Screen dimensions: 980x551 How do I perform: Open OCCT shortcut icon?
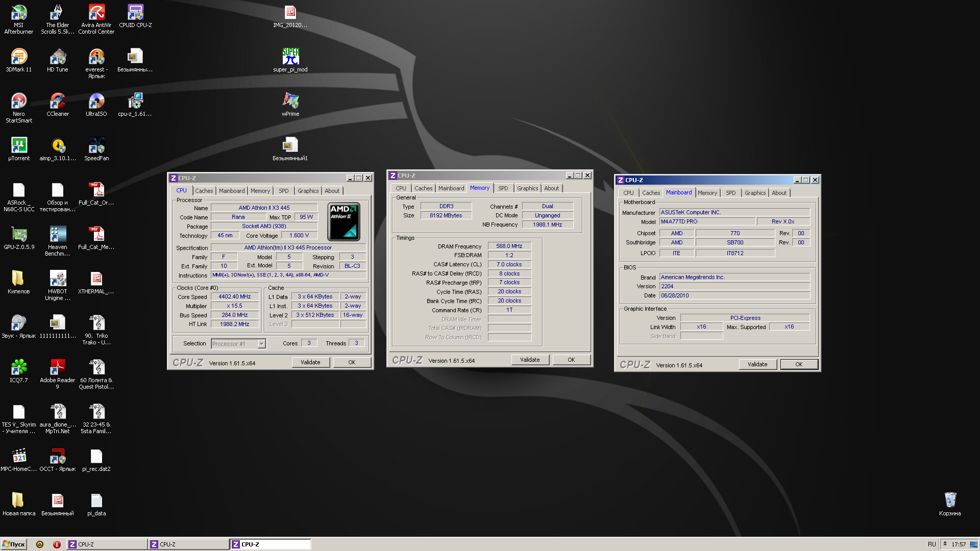click(58, 460)
